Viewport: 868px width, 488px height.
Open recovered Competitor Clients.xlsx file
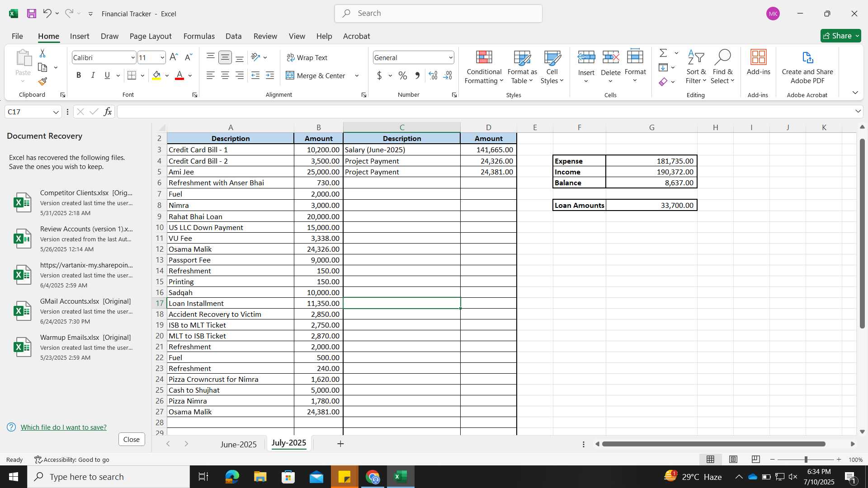75,202
